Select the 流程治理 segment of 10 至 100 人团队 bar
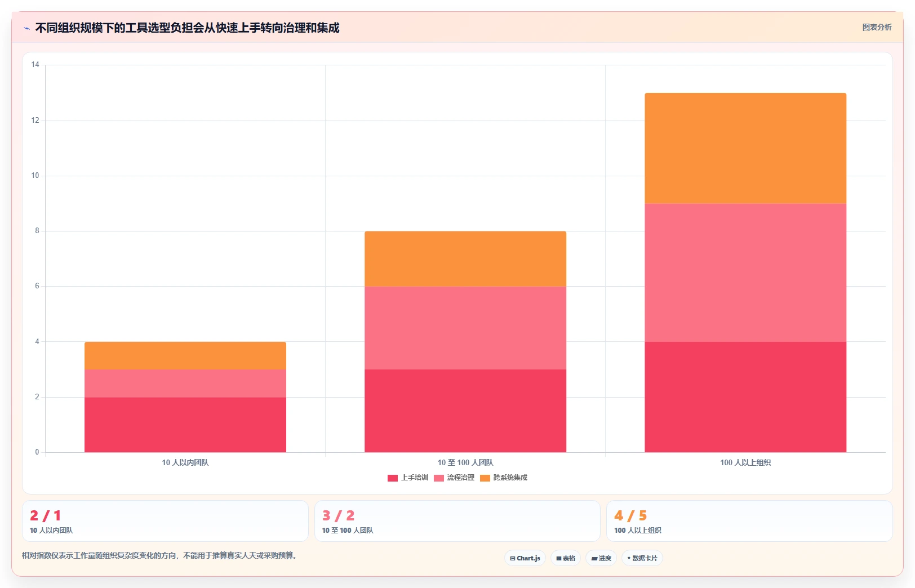The height and width of the screenshot is (588, 915). point(465,328)
